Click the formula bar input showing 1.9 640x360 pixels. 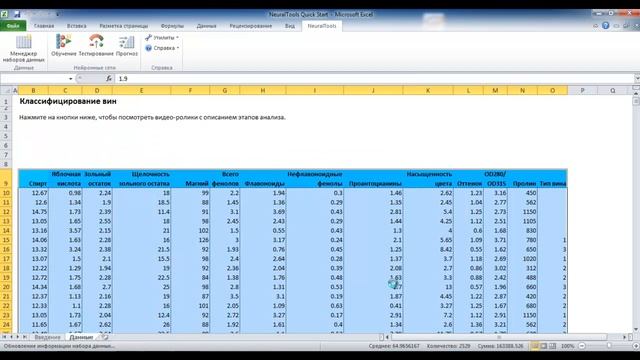pos(375,78)
